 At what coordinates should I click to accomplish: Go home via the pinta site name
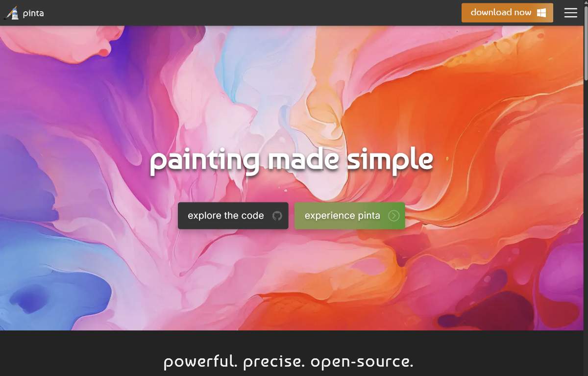point(33,13)
